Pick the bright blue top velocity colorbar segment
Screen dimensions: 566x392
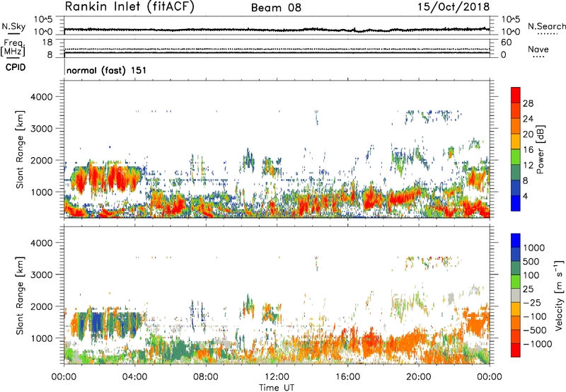pos(516,241)
